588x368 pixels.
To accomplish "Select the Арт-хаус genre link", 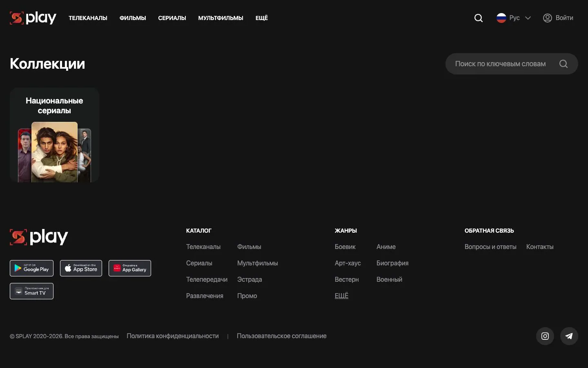I will pyautogui.click(x=348, y=263).
